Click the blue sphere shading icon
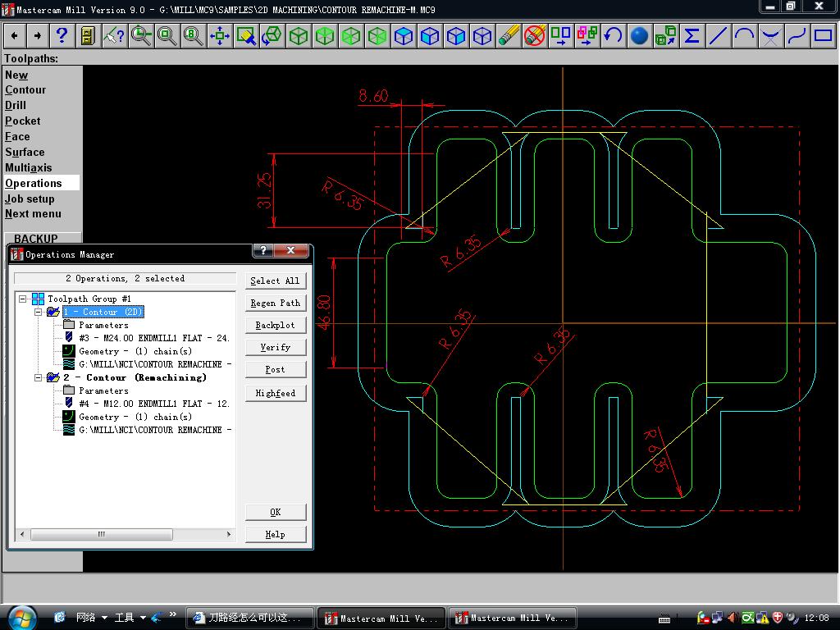Image resolution: width=840 pixels, height=630 pixels. (x=640, y=36)
